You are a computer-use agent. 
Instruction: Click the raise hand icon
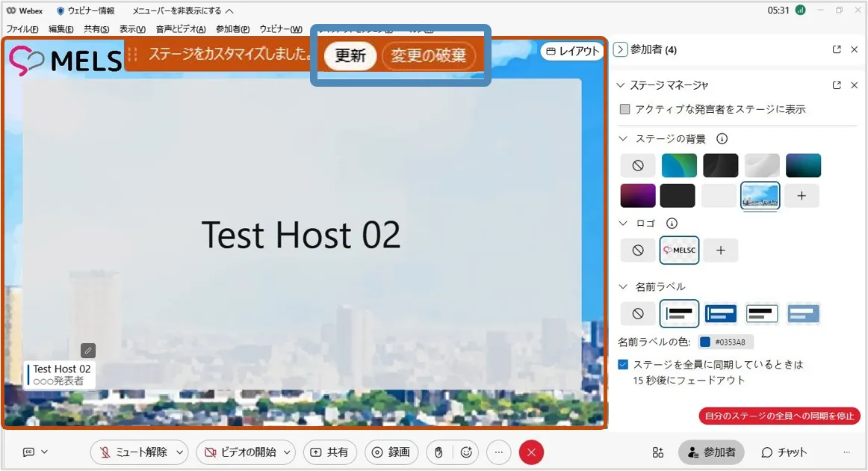point(439,452)
